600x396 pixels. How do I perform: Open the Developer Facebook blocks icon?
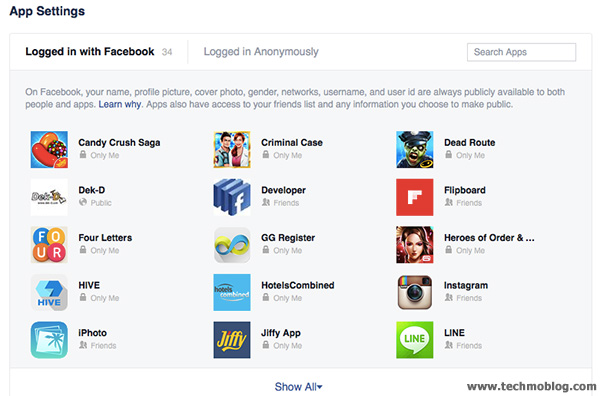[x=232, y=197]
